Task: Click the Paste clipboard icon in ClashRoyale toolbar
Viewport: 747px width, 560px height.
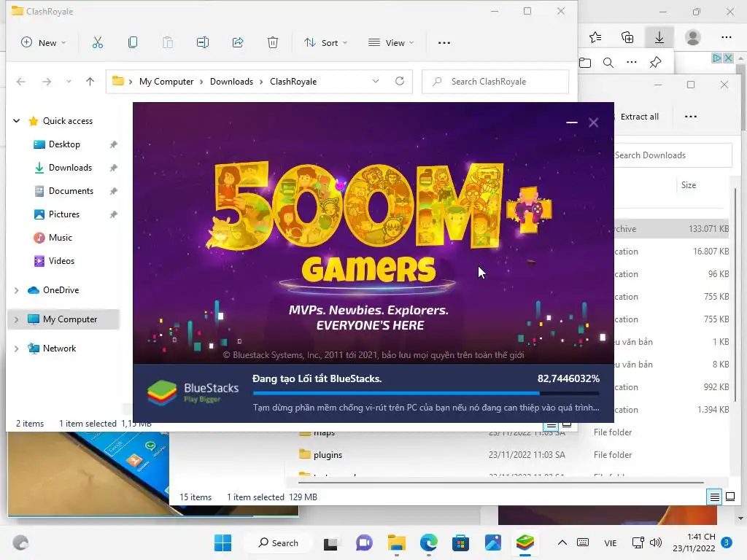Action: pyautogui.click(x=168, y=43)
